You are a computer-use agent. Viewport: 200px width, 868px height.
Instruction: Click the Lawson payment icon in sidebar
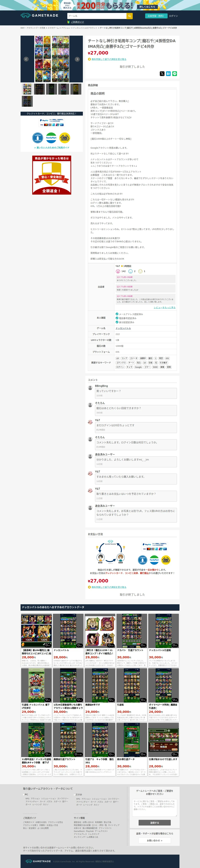[38, 138]
